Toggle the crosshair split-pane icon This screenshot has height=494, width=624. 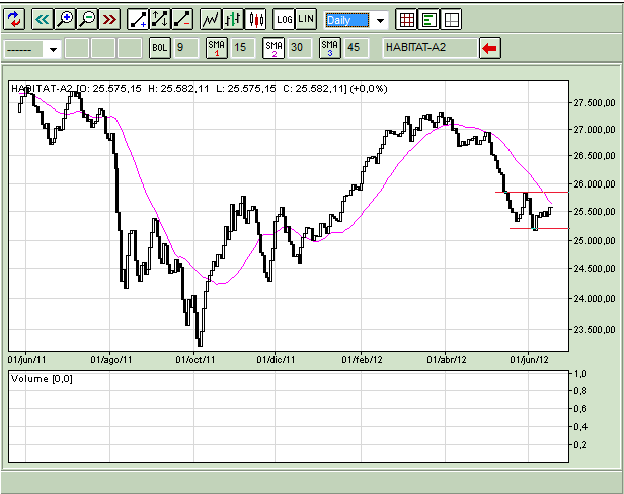[451, 19]
